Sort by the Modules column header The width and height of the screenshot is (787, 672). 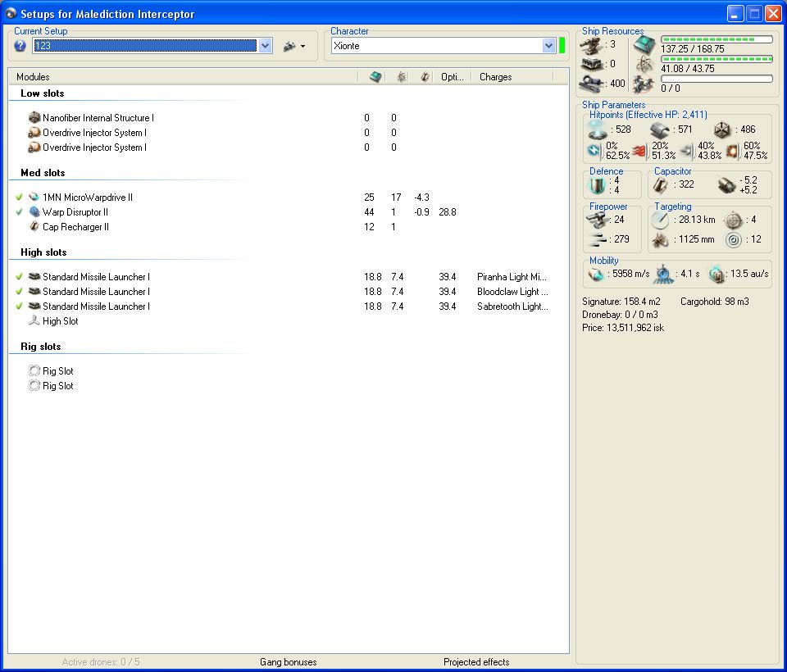pos(183,77)
